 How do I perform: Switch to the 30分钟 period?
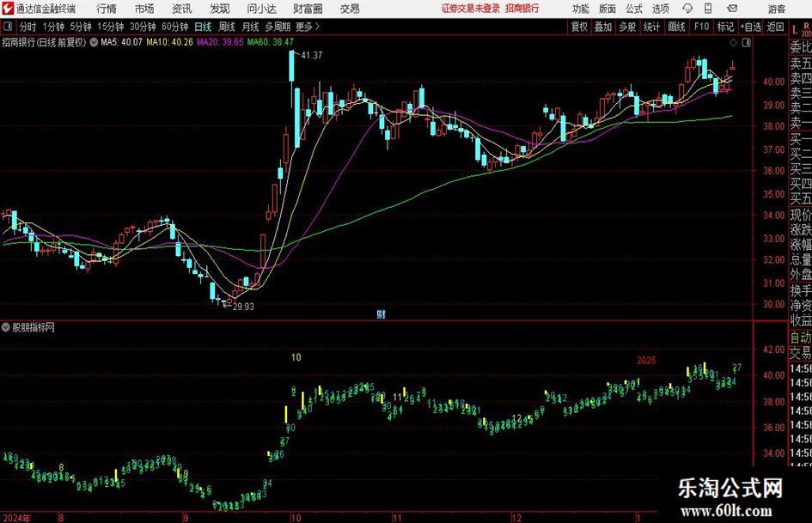(143, 27)
